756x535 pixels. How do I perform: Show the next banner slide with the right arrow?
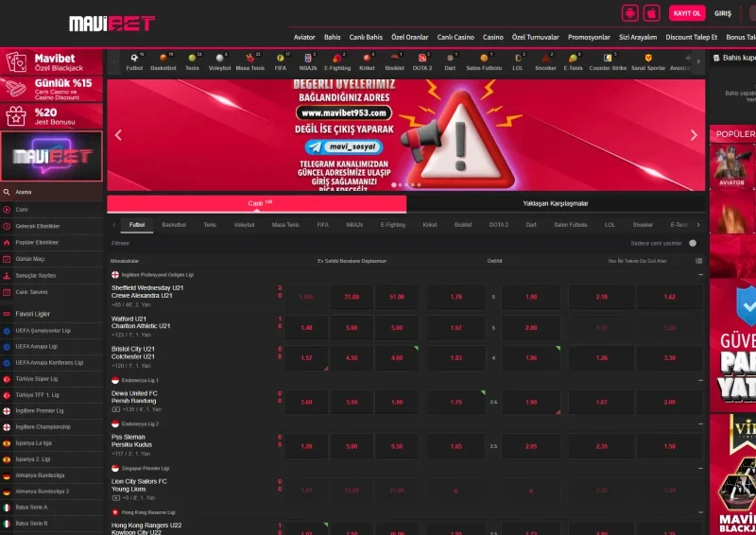[694, 135]
